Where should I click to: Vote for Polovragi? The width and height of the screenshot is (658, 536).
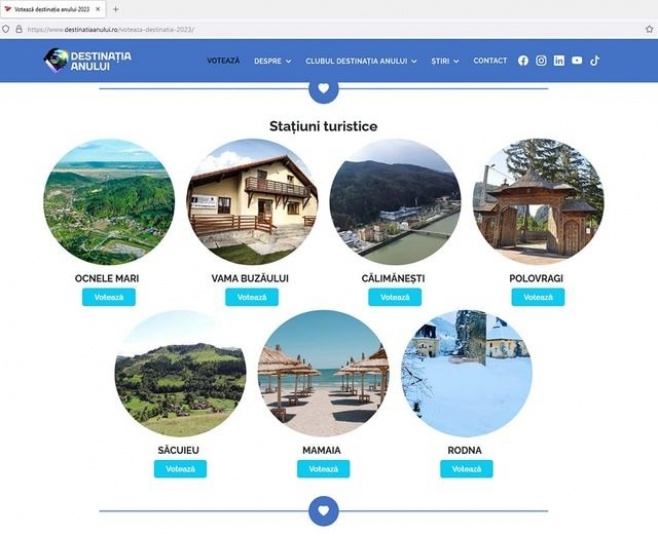click(538, 297)
